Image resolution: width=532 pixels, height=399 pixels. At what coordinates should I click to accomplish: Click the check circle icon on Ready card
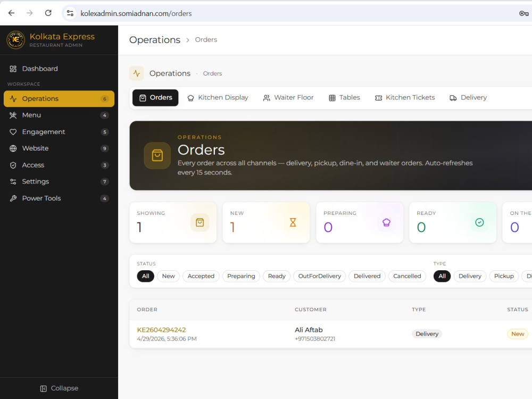pos(479,222)
